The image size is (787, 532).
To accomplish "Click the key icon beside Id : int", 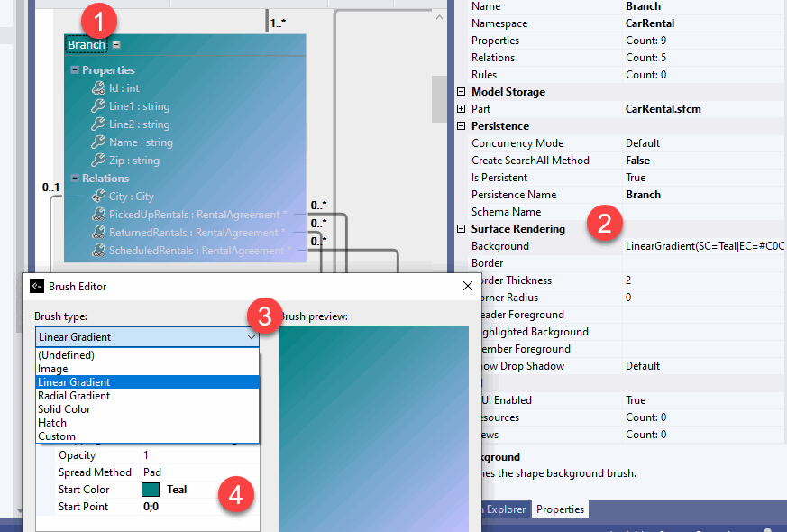I will tap(98, 88).
